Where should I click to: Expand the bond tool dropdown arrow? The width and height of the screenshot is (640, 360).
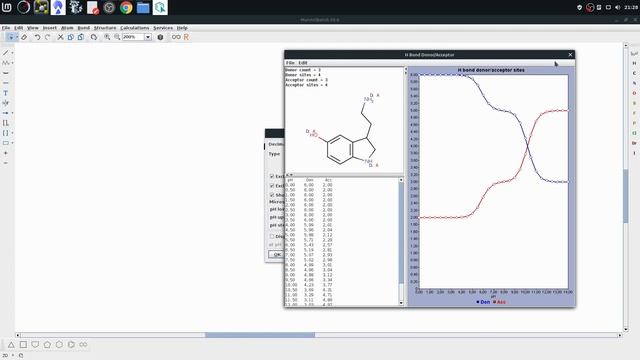pyautogui.click(x=12, y=53)
